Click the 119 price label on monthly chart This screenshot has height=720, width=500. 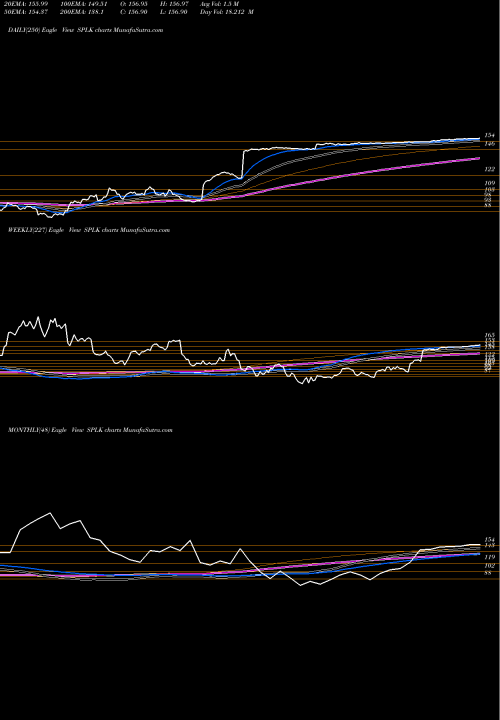489,557
